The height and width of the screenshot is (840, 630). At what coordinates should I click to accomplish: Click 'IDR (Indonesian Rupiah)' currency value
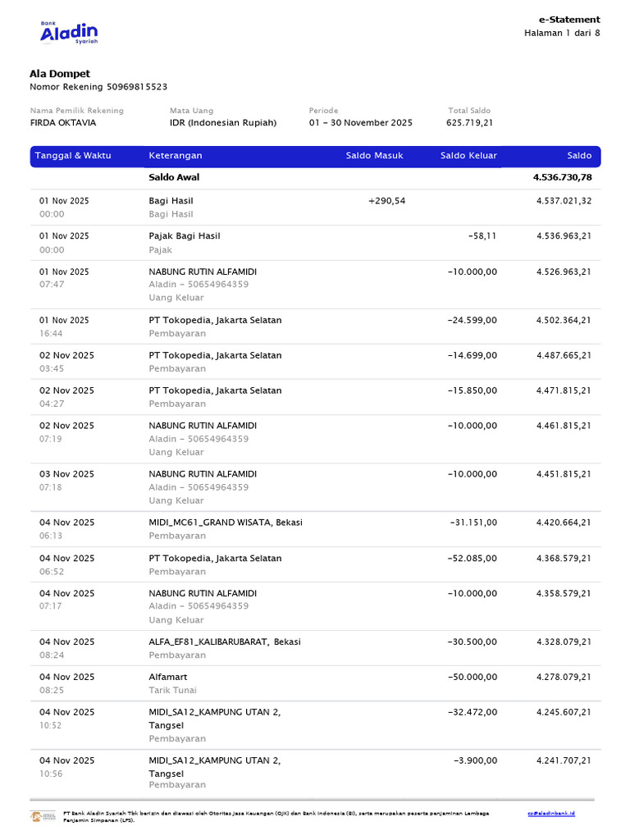(x=223, y=123)
